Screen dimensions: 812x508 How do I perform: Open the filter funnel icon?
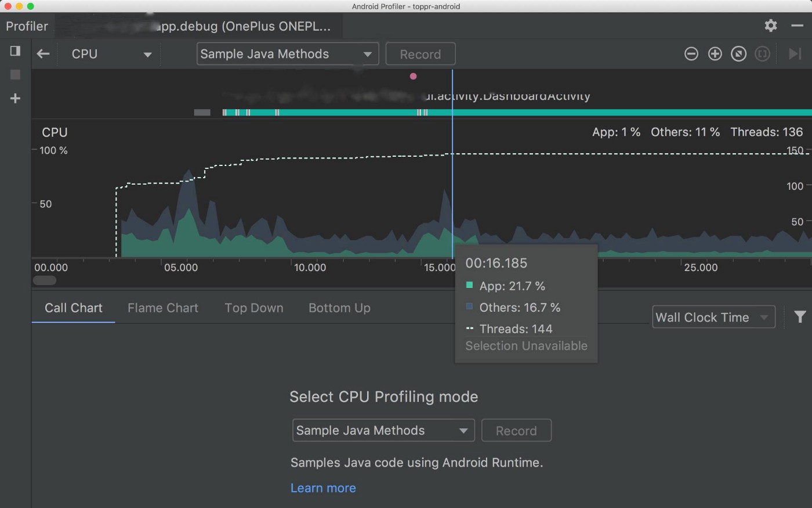(x=800, y=317)
